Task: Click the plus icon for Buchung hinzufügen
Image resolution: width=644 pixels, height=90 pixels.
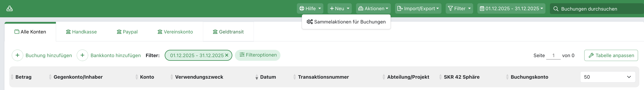Action: click(x=18, y=55)
